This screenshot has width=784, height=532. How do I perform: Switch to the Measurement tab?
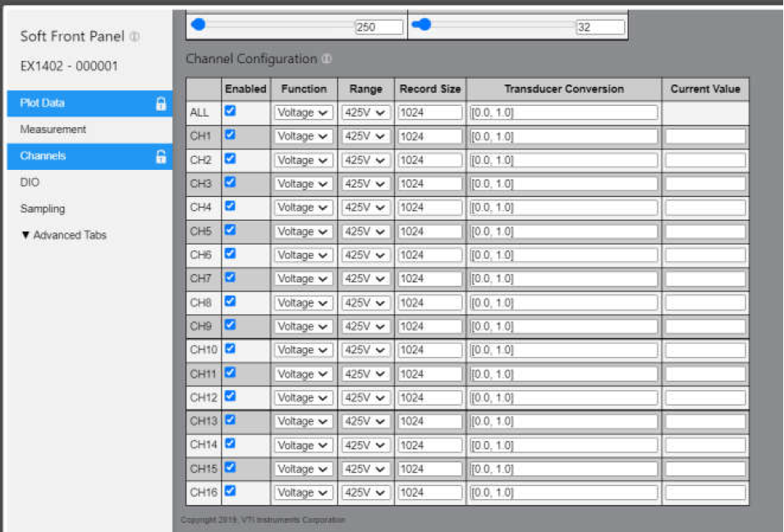pos(53,130)
